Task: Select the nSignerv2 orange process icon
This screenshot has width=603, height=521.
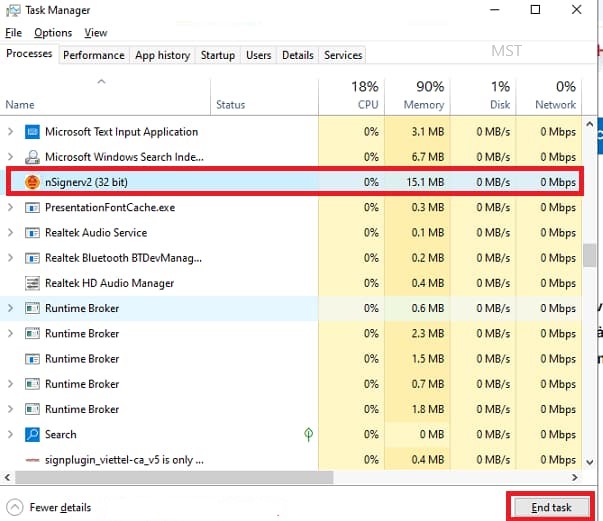Action: [x=32, y=182]
